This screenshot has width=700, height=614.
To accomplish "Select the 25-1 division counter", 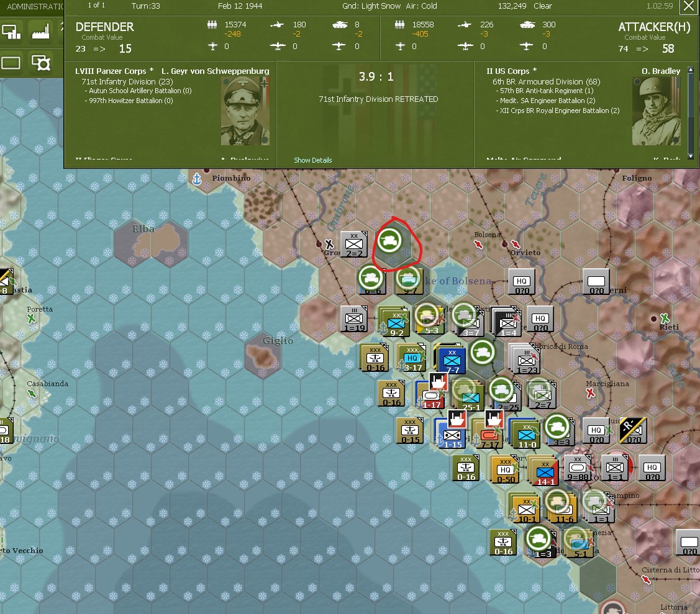I will click(470, 397).
